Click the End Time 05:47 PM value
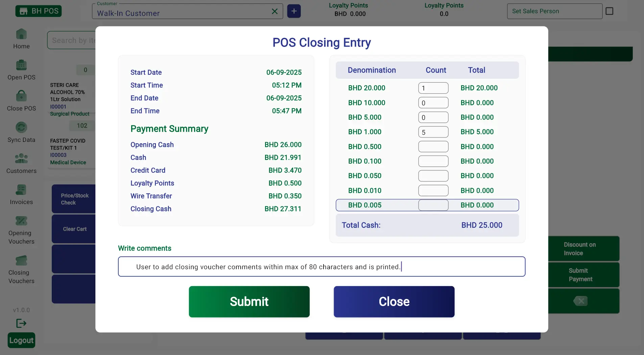 click(287, 111)
